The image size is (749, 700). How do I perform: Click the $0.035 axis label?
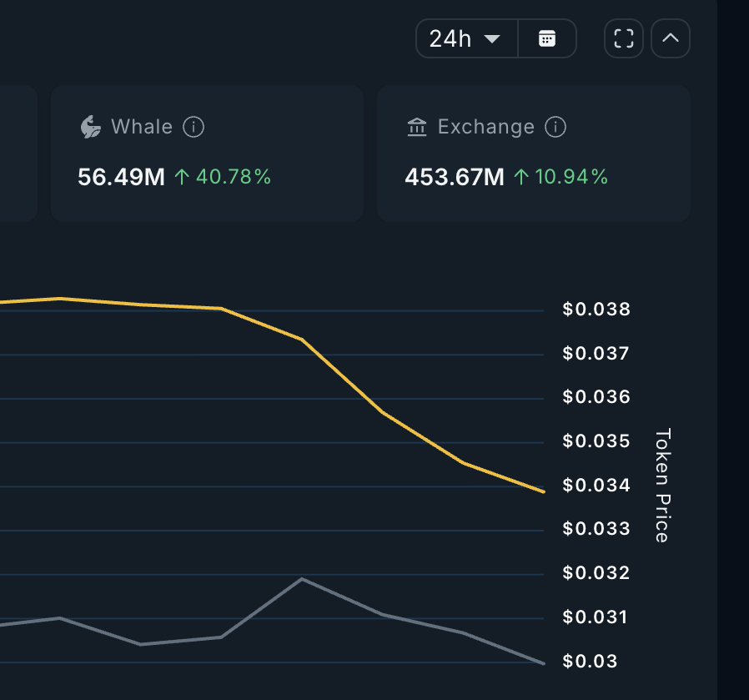pyautogui.click(x=596, y=441)
